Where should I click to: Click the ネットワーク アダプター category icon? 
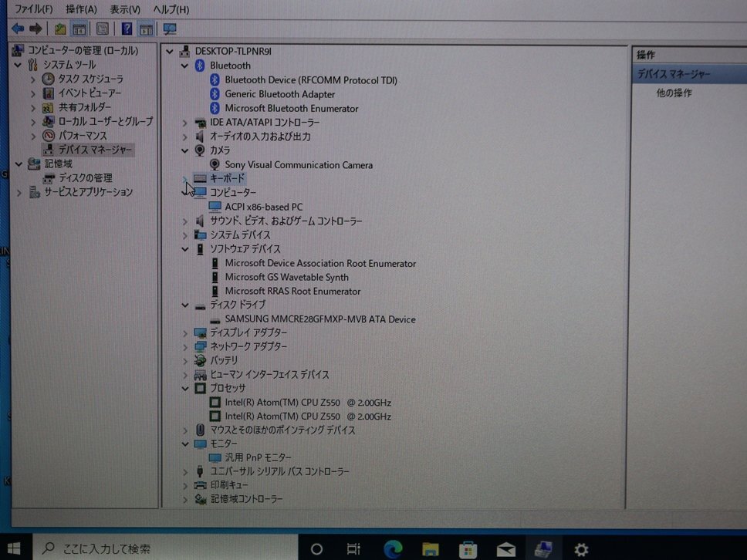[200, 346]
